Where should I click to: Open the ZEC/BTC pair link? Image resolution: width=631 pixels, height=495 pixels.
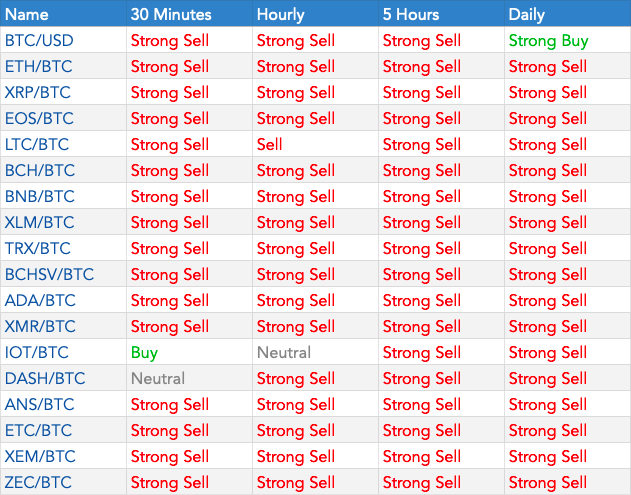pyautogui.click(x=39, y=483)
